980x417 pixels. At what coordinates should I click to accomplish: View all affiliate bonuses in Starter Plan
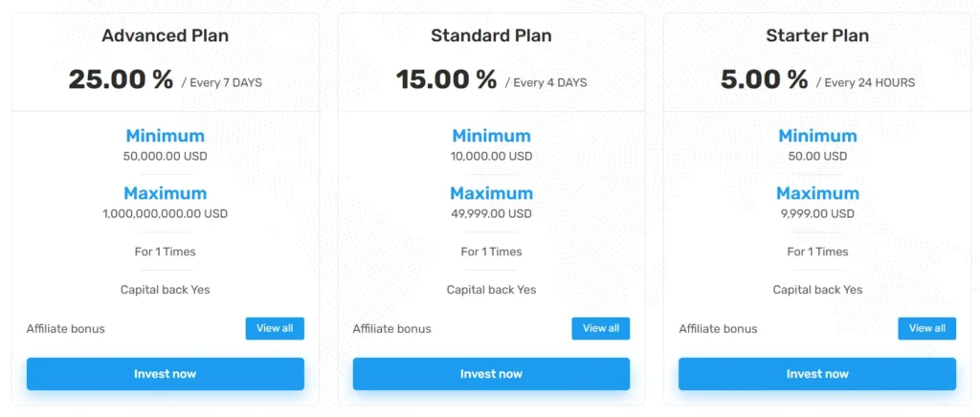coord(926,328)
